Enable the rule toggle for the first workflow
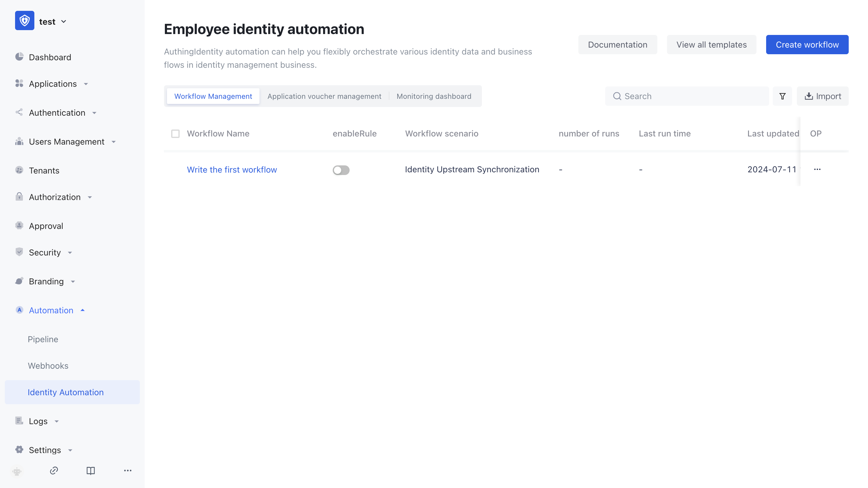This screenshot has height=488, width=868. (x=341, y=170)
